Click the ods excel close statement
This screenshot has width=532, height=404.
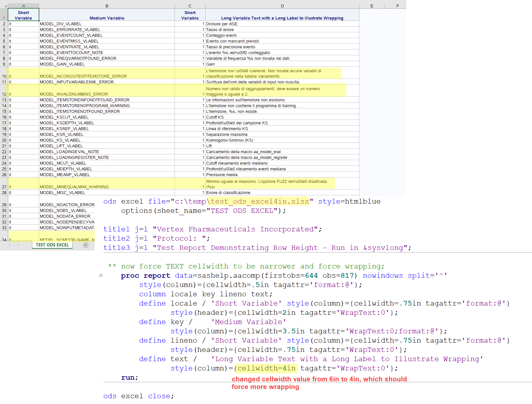pyautogui.click(x=138, y=396)
